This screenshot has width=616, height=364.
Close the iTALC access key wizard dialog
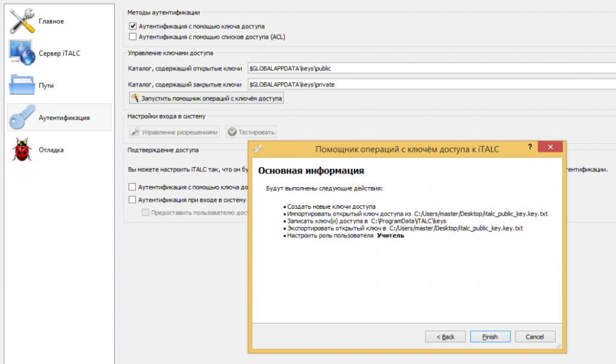point(550,147)
